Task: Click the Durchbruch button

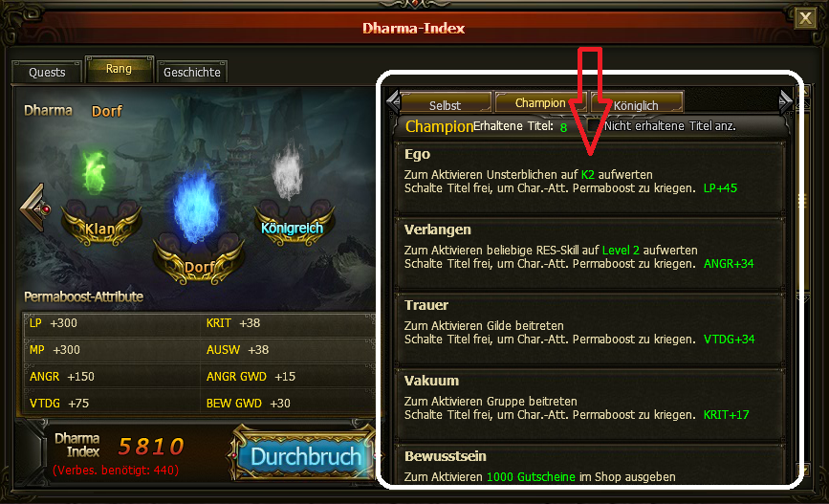Action: [305, 453]
